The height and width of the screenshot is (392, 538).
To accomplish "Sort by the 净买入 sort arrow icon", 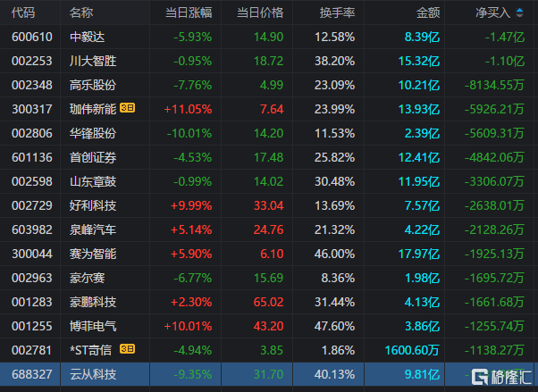I will [520, 13].
